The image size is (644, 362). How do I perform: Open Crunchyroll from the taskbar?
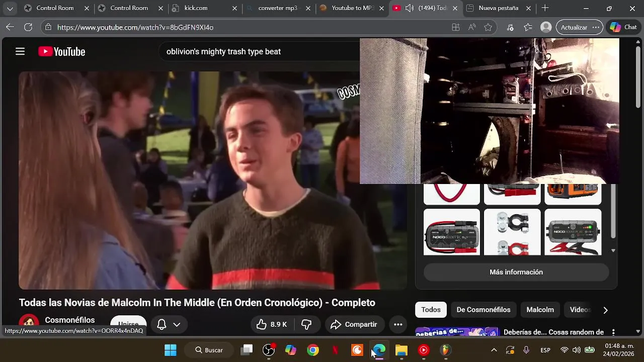click(357, 350)
